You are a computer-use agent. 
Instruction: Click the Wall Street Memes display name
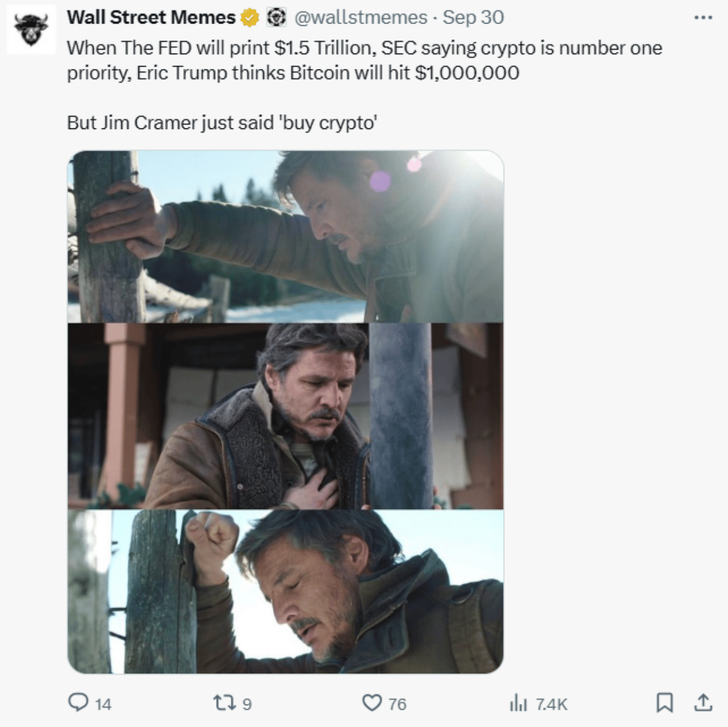[x=151, y=18]
